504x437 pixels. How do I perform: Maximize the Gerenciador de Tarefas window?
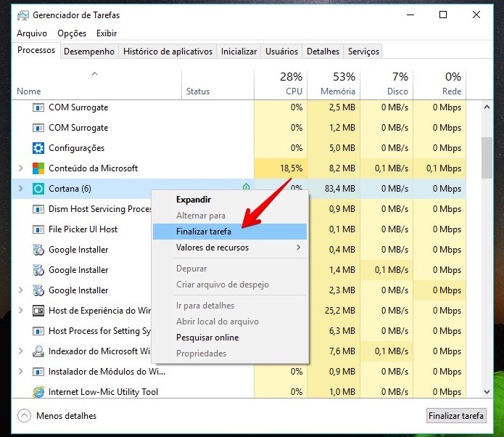tap(443, 15)
